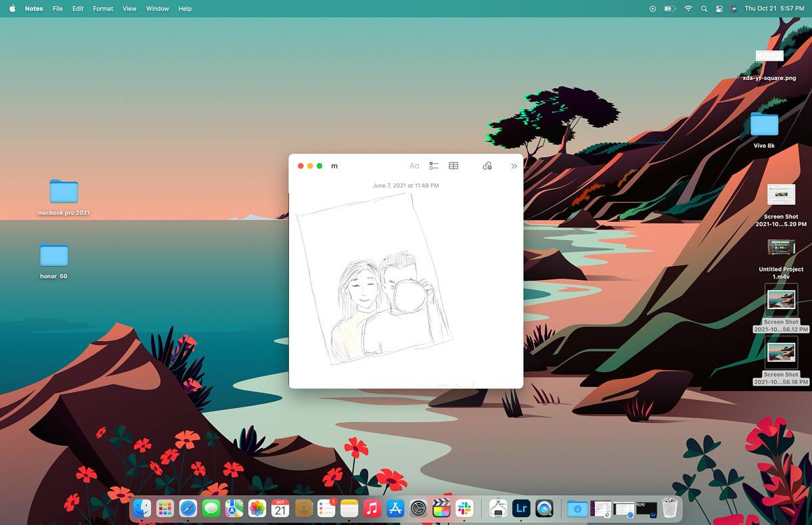Open Contacts from the Dock
Screen dimensions: 812x525
[303, 508]
